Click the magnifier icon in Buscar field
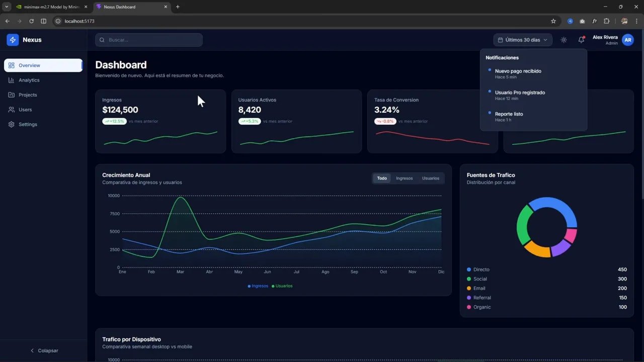Screen dimensions: 644x362 click(x=103, y=40)
